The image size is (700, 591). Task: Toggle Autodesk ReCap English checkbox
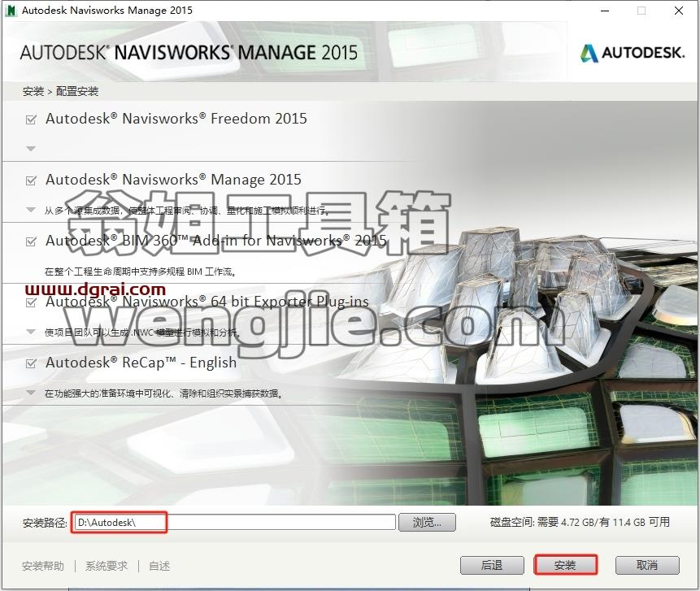point(31,363)
